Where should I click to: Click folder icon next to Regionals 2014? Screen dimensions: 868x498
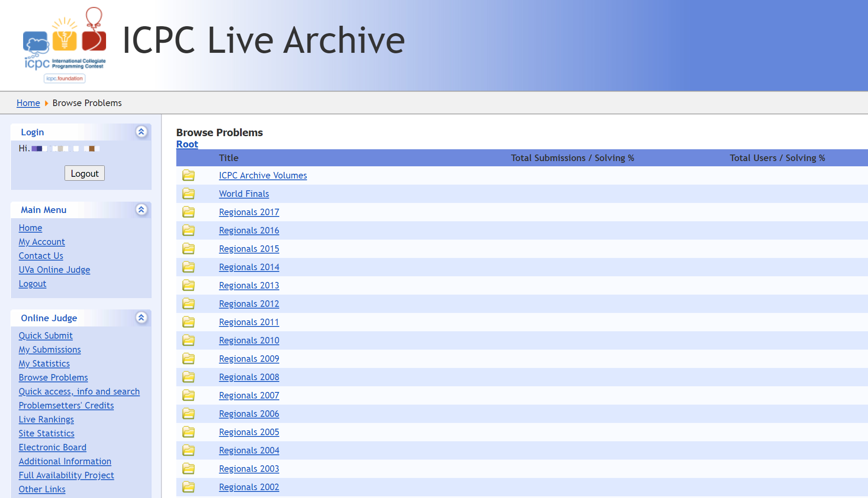189,267
